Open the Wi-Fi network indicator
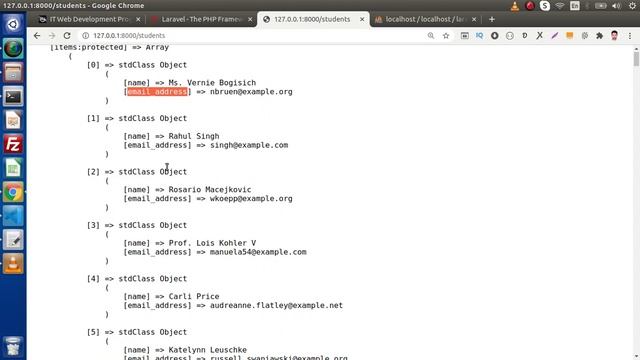This screenshot has height=360, width=640. (560, 6)
